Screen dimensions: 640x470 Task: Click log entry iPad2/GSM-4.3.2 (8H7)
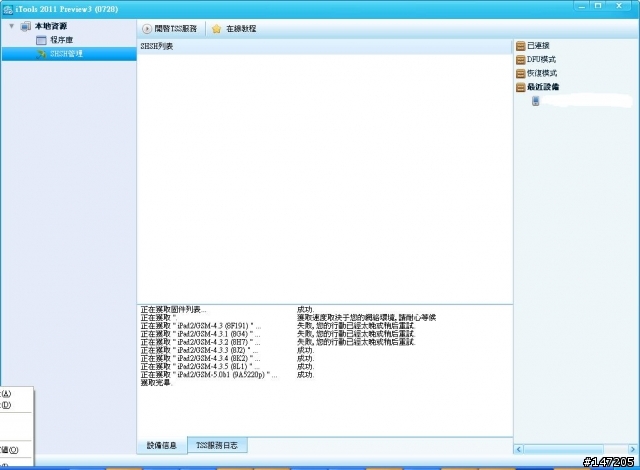tap(200, 342)
